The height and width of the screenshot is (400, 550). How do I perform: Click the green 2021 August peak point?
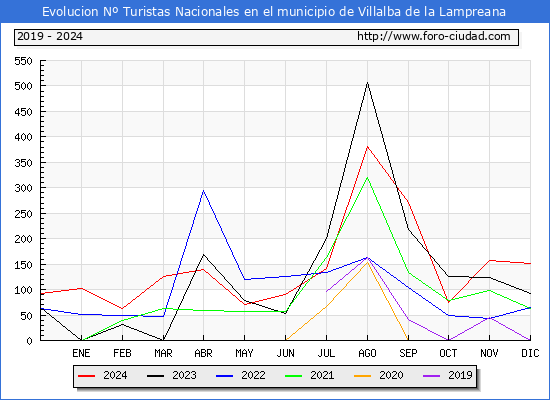pyautogui.click(x=367, y=178)
